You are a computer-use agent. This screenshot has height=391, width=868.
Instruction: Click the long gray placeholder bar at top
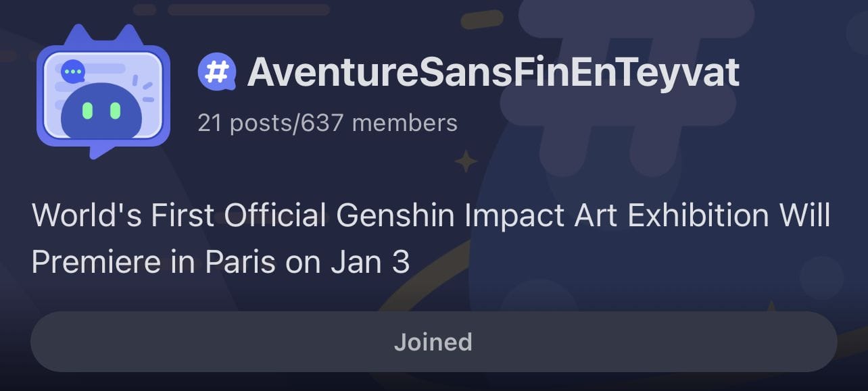click(x=249, y=9)
